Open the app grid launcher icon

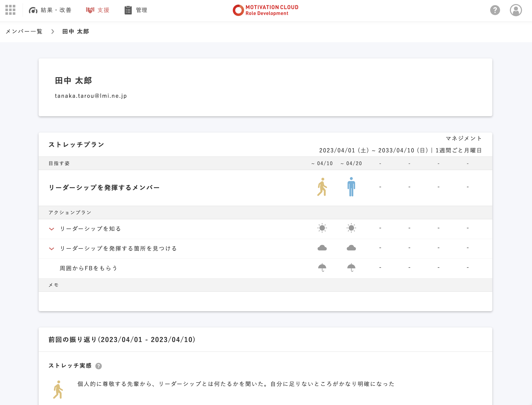(10, 10)
